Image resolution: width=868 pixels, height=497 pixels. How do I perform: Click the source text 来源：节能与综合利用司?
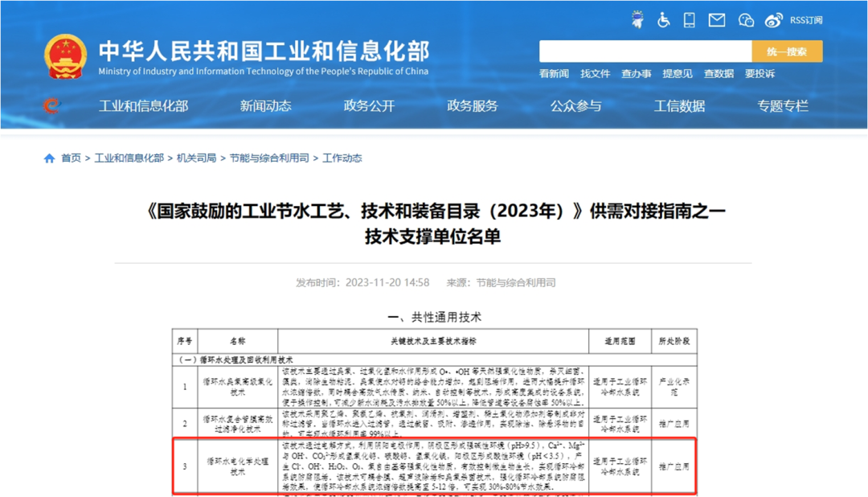click(501, 282)
